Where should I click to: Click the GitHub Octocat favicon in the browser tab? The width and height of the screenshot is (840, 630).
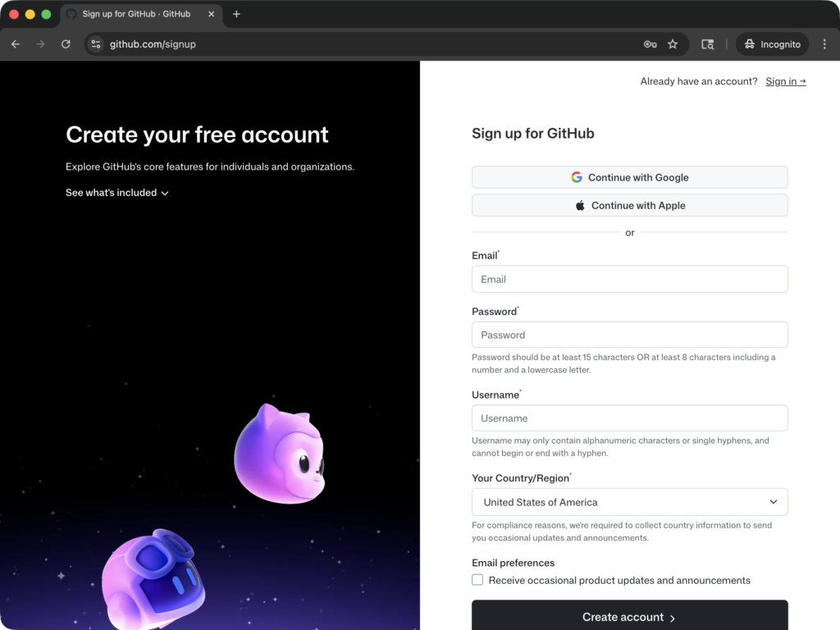pos(73,13)
